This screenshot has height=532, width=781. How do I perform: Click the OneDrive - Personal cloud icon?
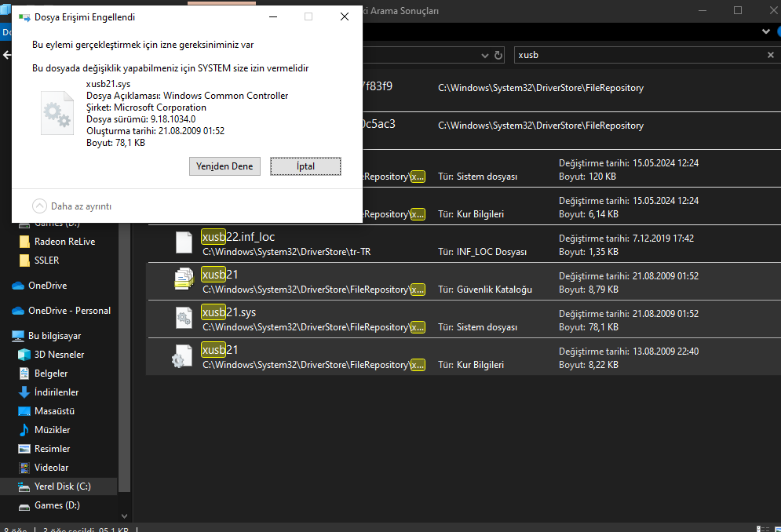point(18,311)
